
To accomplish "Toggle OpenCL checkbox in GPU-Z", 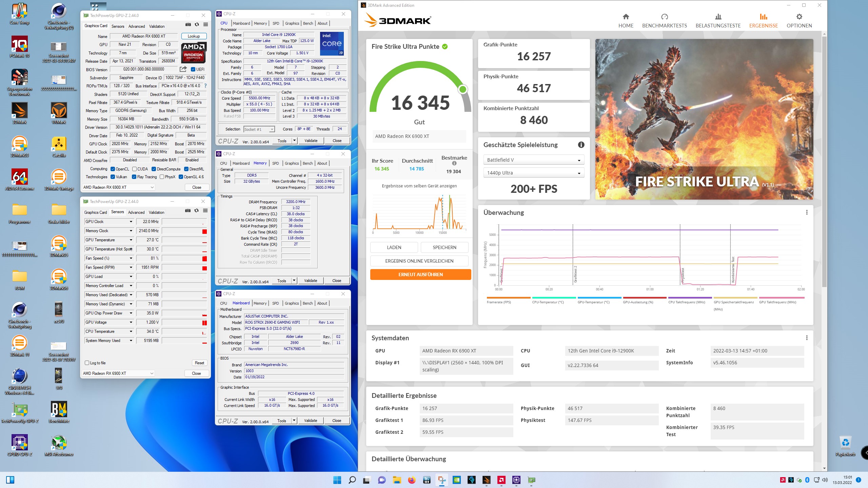I will [113, 169].
